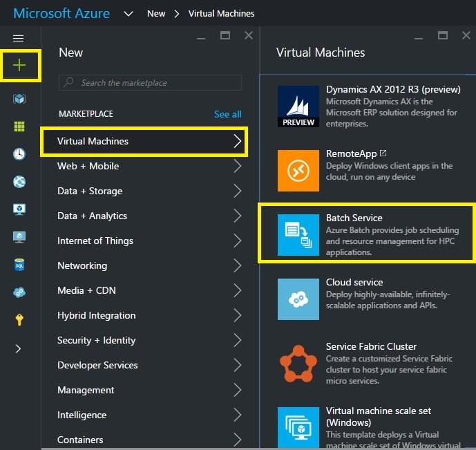Open the resource groups cube icon
The height and width of the screenshot is (450, 476).
[19, 99]
